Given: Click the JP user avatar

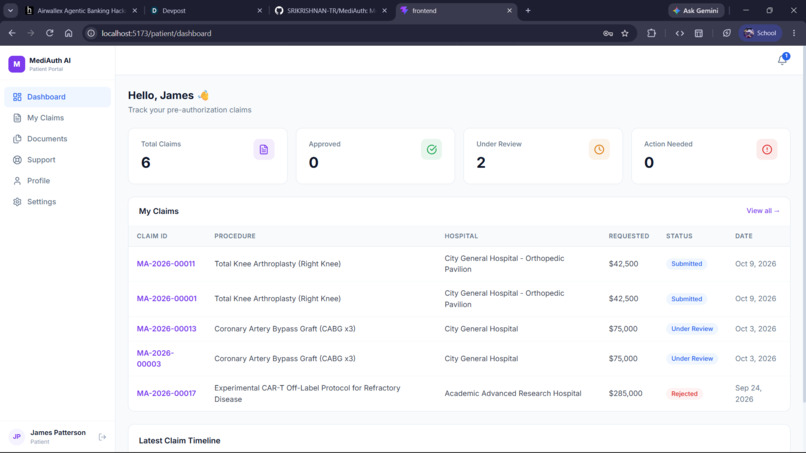Looking at the screenshot, I should click(x=16, y=437).
